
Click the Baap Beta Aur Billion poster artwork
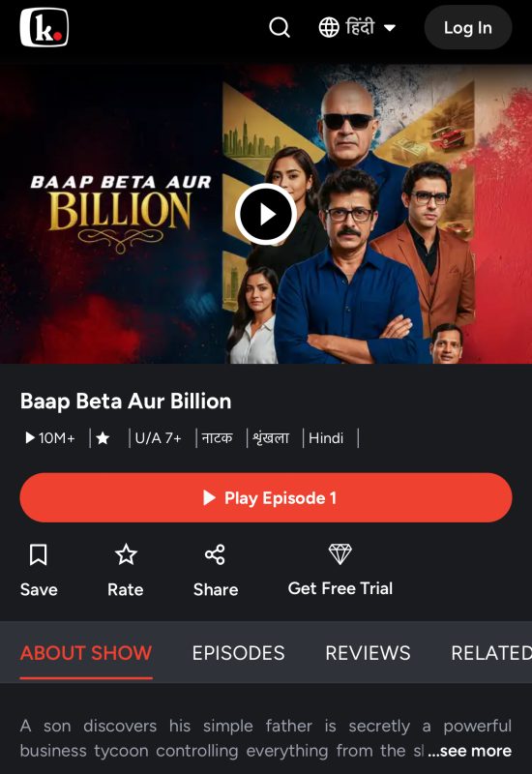(x=266, y=214)
